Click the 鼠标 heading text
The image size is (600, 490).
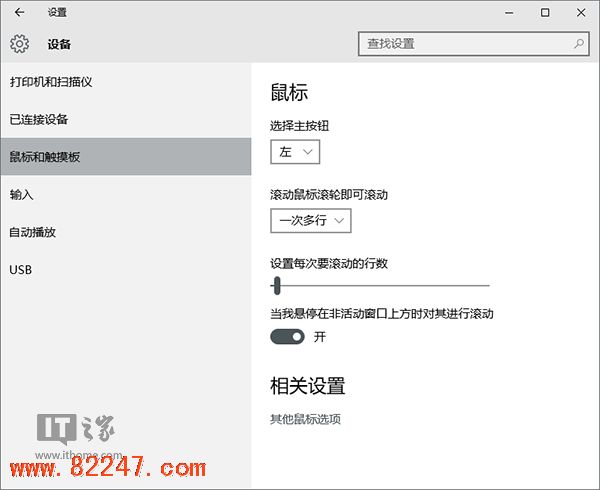(x=289, y=92)
